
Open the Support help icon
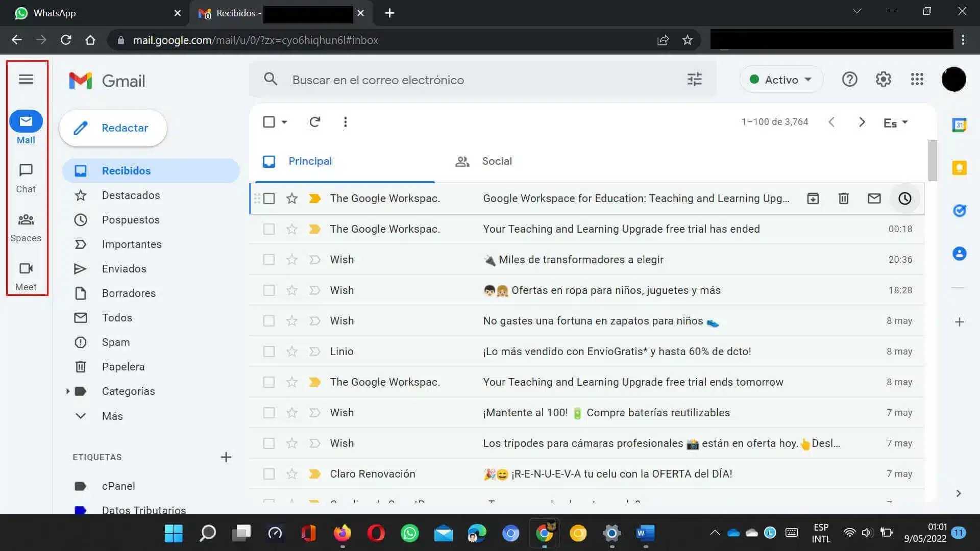coord(849,79)
